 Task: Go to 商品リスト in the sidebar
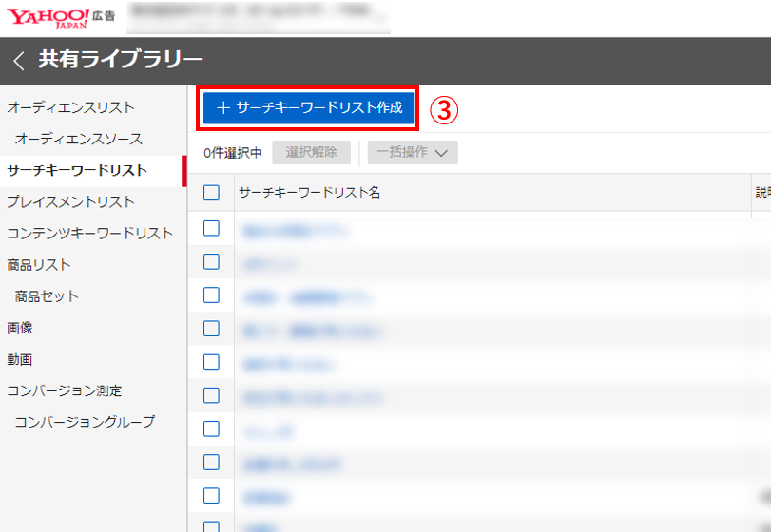[40, 264]
